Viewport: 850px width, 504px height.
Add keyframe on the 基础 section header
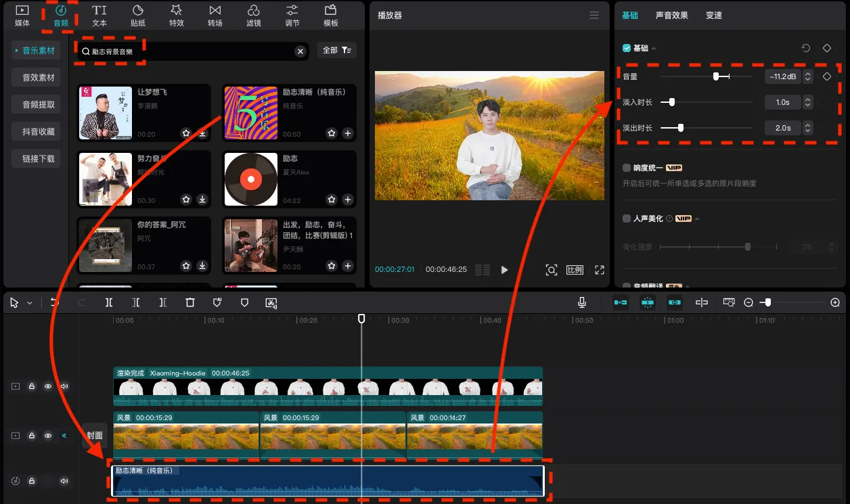click(x=826, y=48)
